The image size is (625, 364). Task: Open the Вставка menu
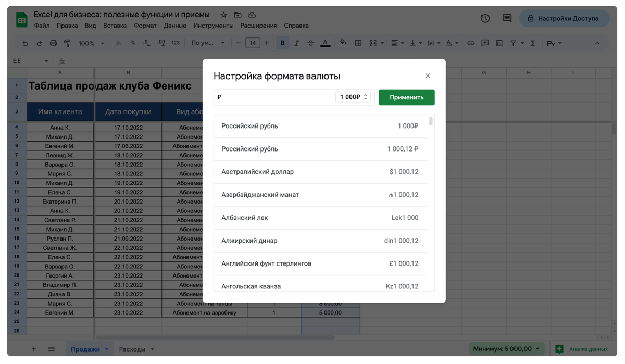pos(115,26)
